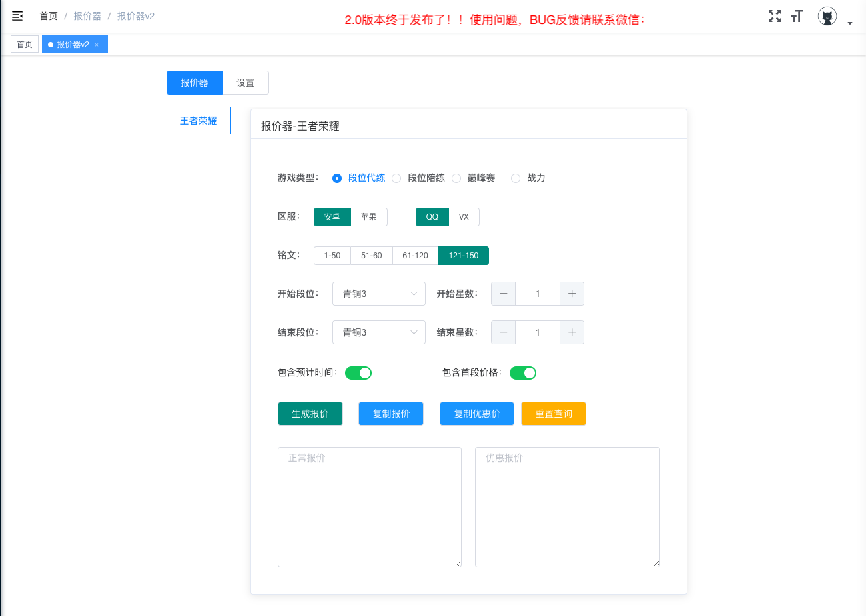
Task: Enable the 巅峰赛 radio option
Action: click(456, 178)
